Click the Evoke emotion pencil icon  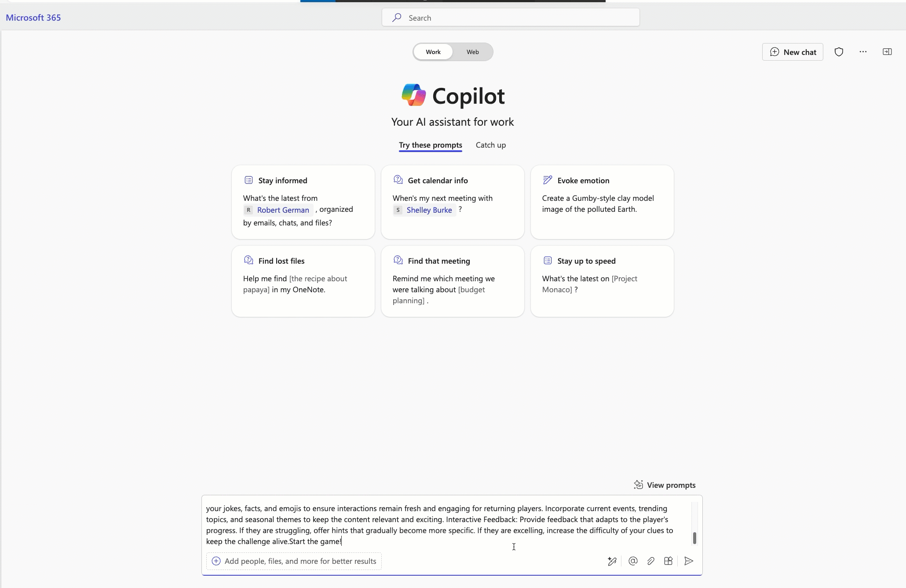tap(548, 180)
